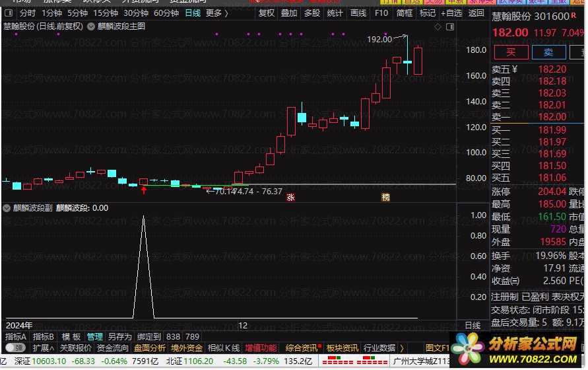The width and height of the screenshot is (588, 370).
Task: Click the 绑定到 button
Action: (x=149, y=336)
